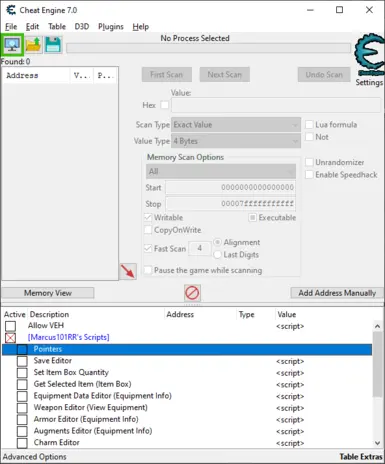Click the address list scrollbar up arrow
Screen dimensions: 385x464
point(377,326)
